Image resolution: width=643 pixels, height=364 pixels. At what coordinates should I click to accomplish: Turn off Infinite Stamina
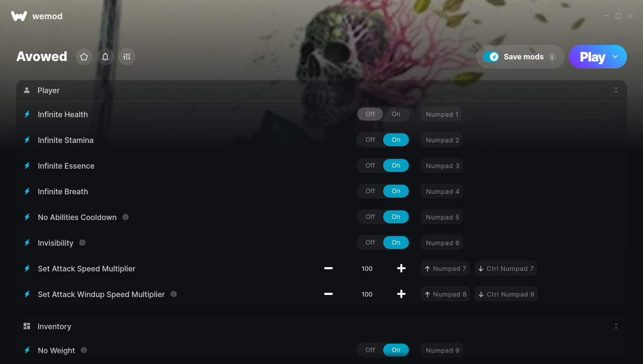tap(370, 140)
